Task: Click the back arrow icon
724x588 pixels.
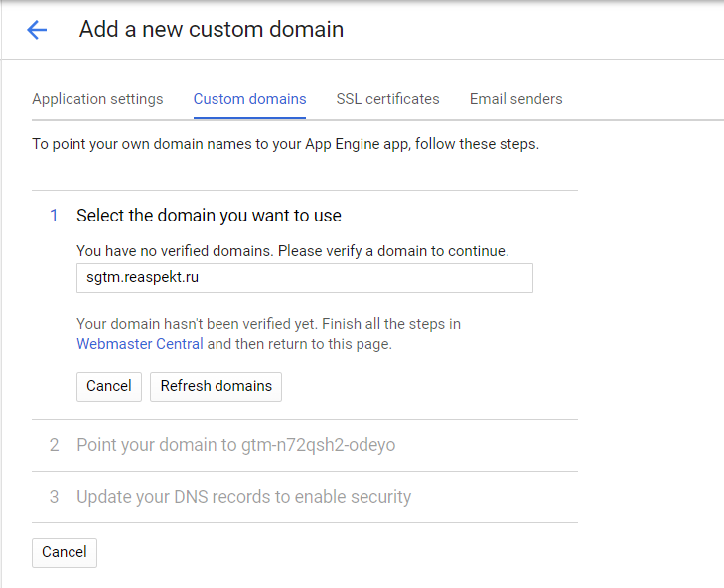Action: [37, 30]
